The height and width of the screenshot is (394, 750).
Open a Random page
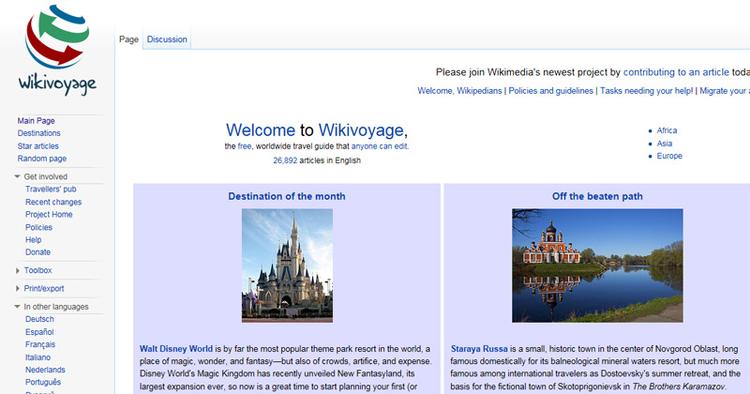click(42, 158)
